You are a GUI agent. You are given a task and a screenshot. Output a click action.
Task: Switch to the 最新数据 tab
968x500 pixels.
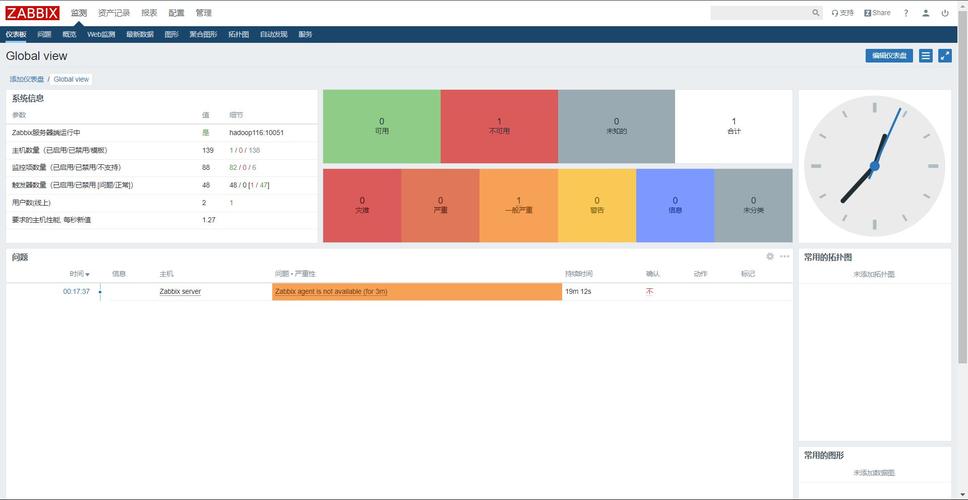[x=140, y=34]
